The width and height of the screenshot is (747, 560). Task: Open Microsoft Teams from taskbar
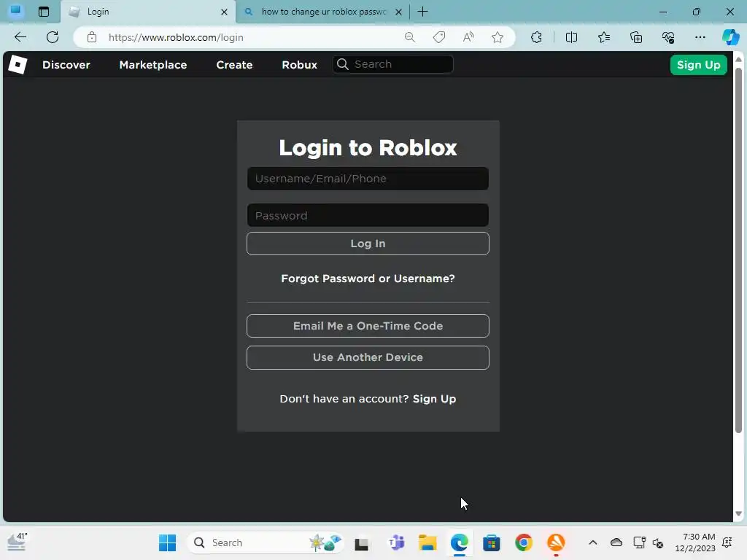pyautogui.click(x=396, y=542)
